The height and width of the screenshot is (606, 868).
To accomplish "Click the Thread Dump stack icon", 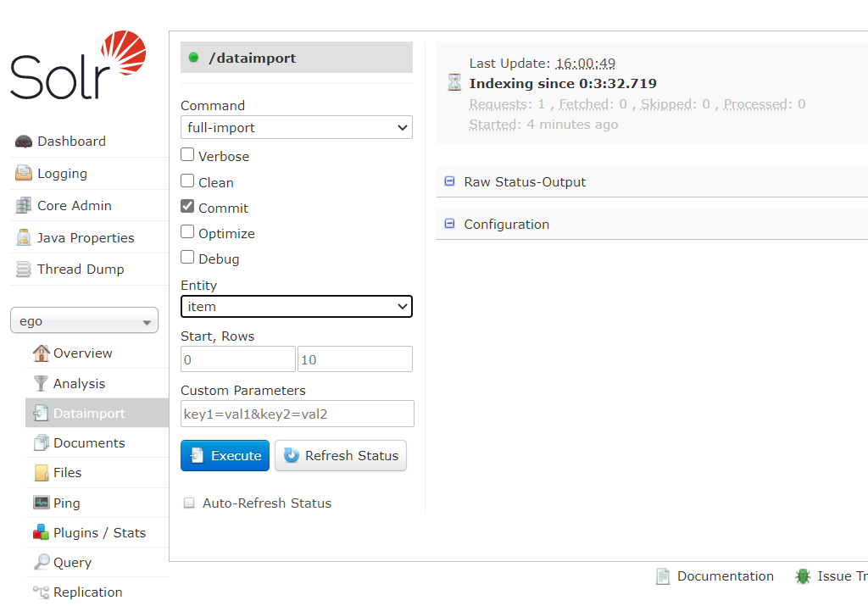I will (23, 270).
